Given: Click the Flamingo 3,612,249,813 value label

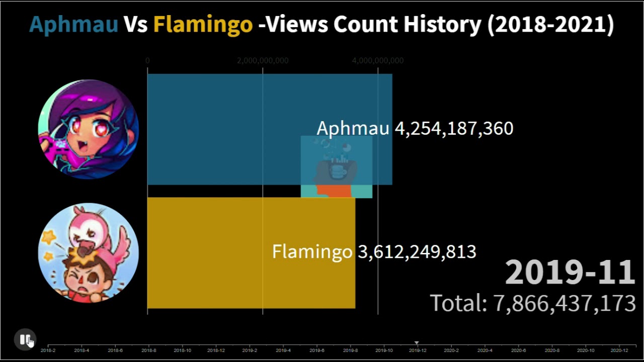Looking at the screenshot, I should point(374,251).
